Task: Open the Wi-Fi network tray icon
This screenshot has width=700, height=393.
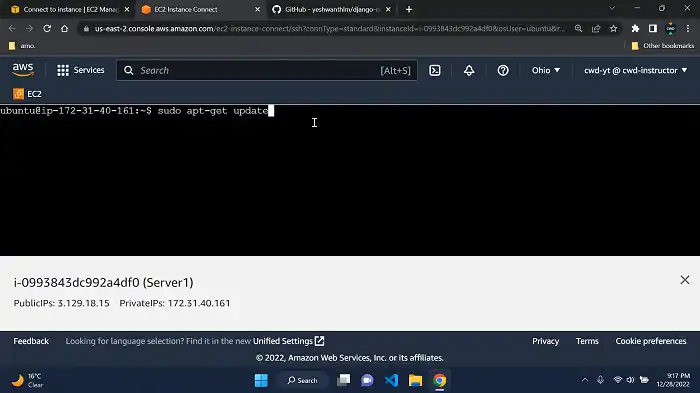Action: pyautogui.click(x=618, y=380)
